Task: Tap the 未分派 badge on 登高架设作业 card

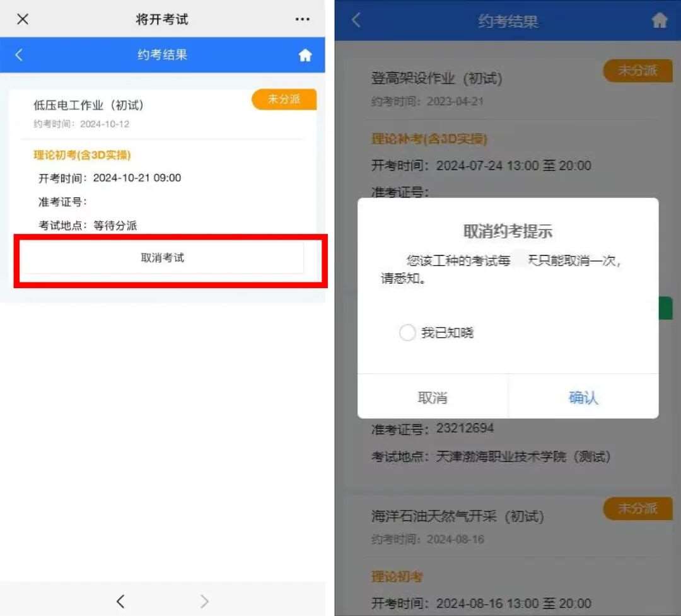Action: (x=638, y=71)
